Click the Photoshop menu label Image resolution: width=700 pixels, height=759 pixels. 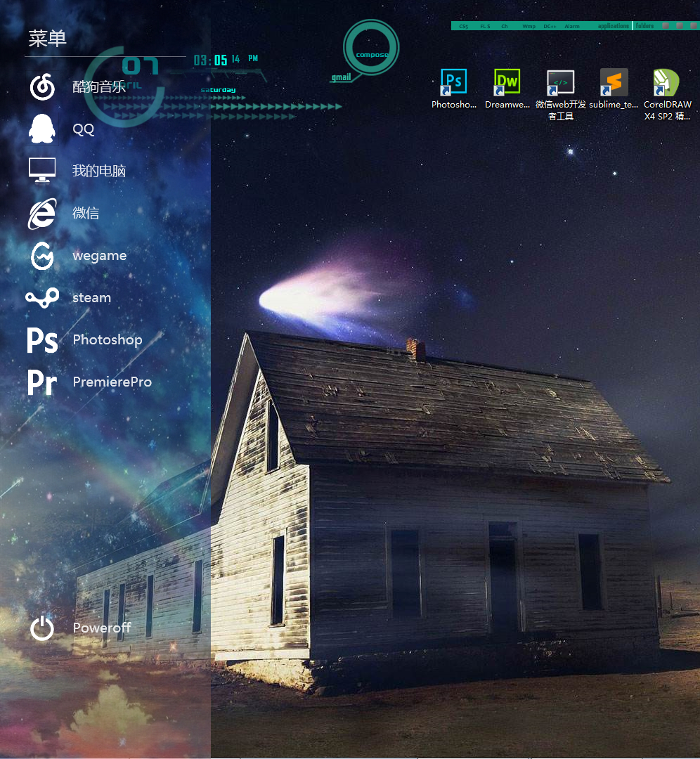[x=108, y=340]
